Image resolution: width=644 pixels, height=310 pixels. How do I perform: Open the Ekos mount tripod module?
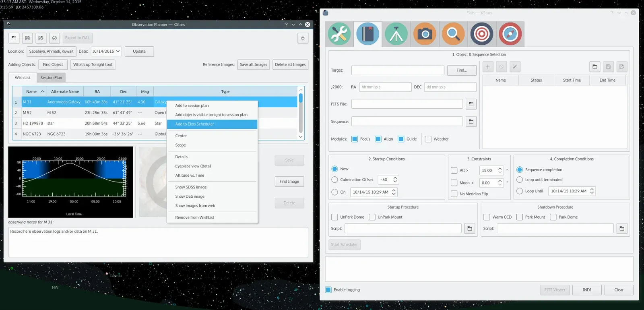[396, 34]
